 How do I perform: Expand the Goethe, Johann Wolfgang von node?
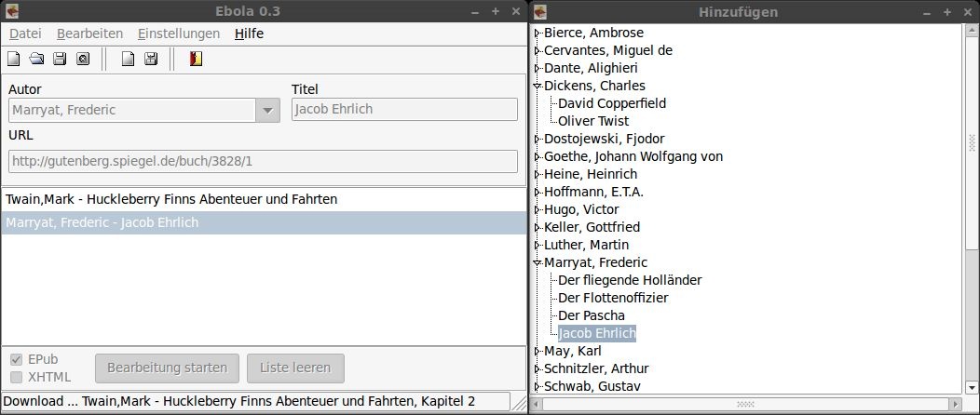click(x=538, y=156)
